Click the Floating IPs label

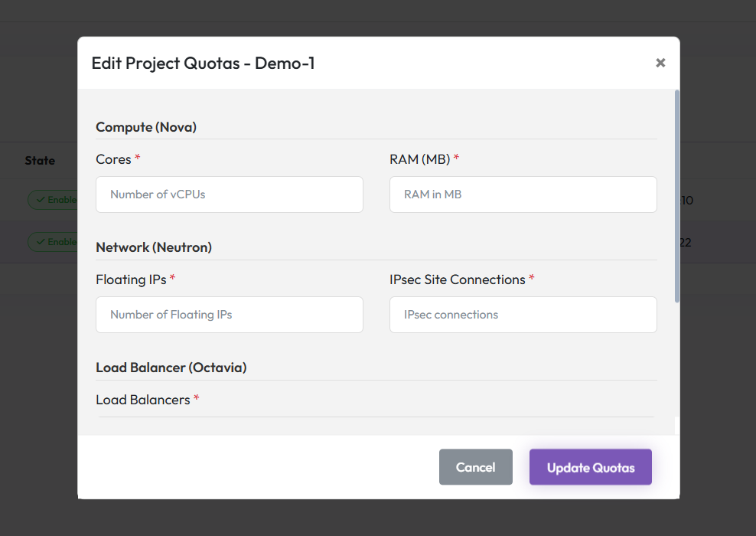click(x=131, y=279)
